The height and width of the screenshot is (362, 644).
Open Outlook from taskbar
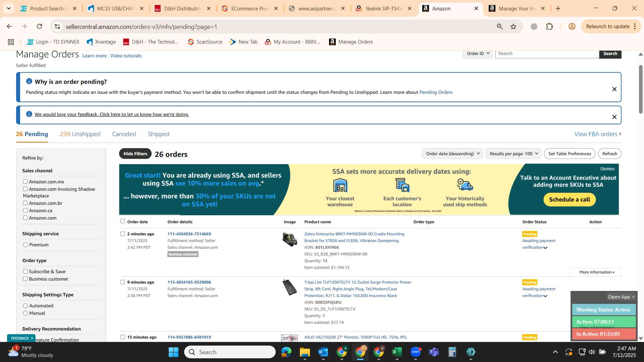click(x=323, y=352)
